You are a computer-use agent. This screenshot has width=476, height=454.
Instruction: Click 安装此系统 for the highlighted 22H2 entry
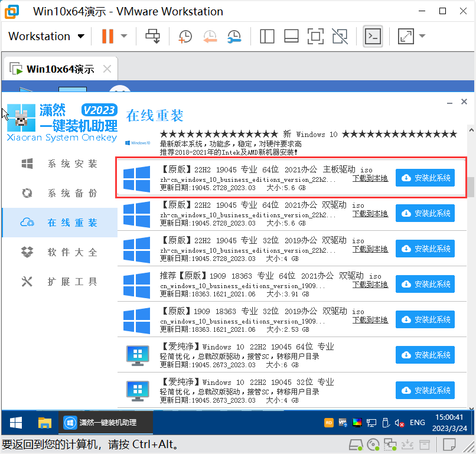[425, 178]
